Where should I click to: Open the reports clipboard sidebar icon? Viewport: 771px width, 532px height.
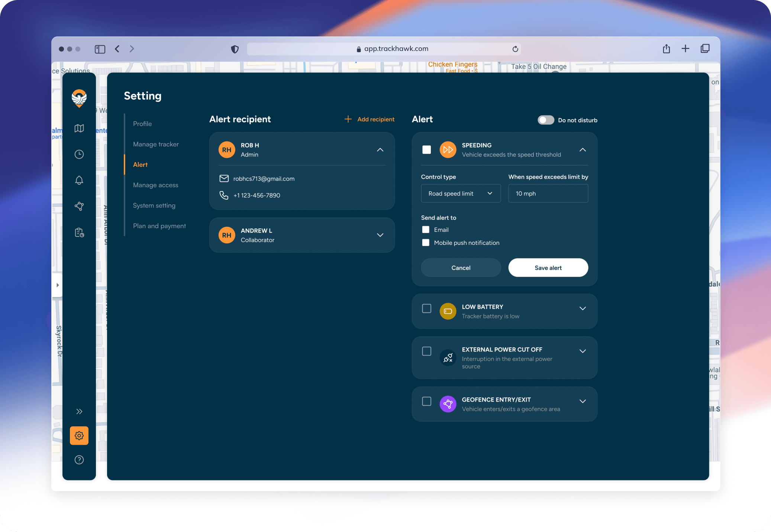click(79, 233)
